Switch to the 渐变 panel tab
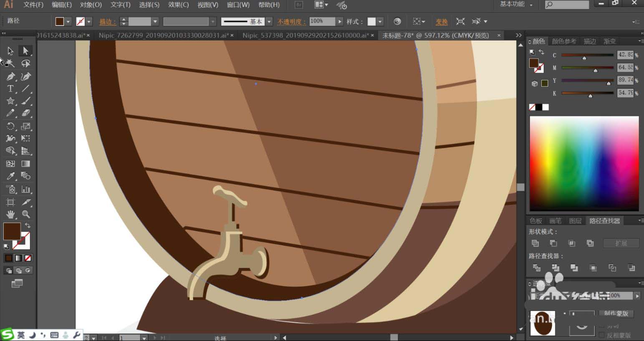This screenshot has width=644, height=341. tap(609, 41)
